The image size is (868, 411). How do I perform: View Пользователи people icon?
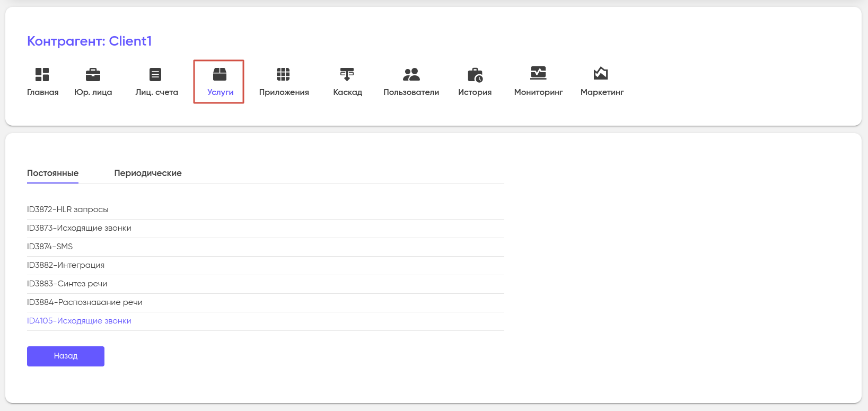411,74
